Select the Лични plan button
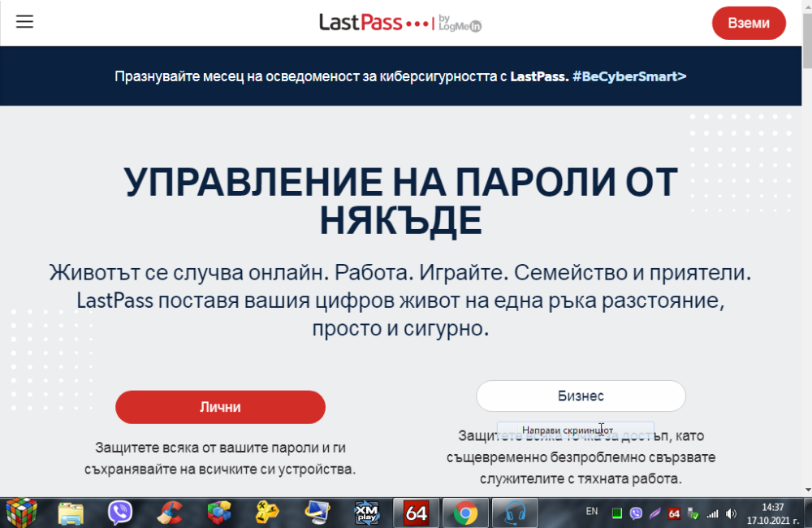Image resolution: width=812 pixels, height=528 pixels. pos(220,407)
